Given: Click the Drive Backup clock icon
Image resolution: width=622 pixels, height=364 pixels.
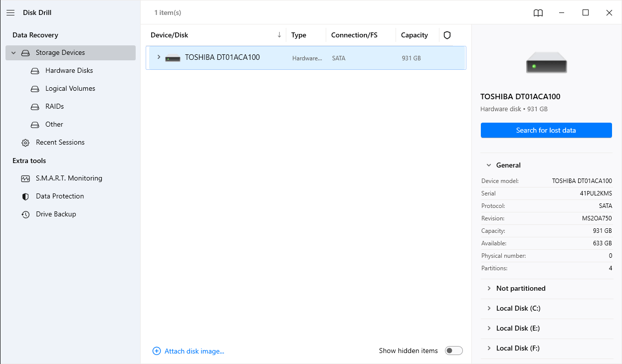Looking at the screenshot, I should pos(25,214).
